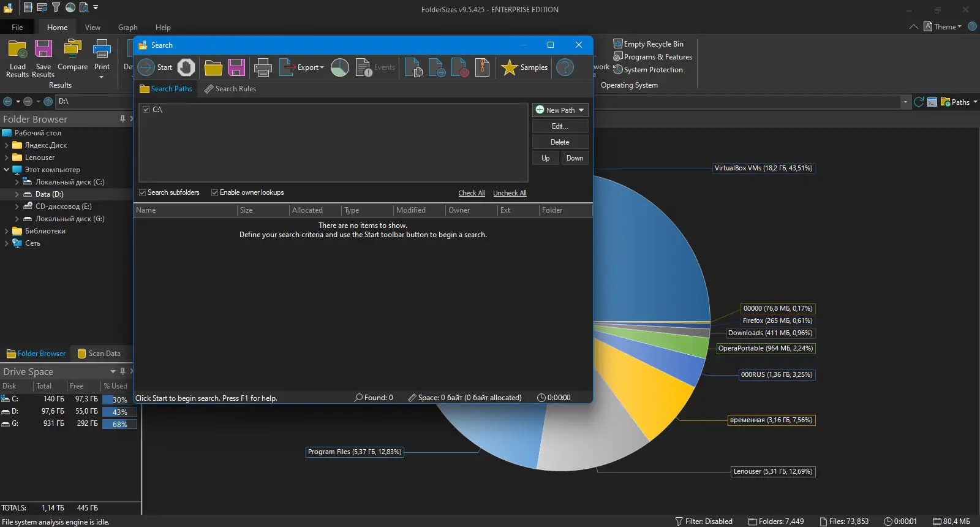This screenshot has height=527, width=980.
Task: Uncheck the C:\ search path checkbox
Action: point(146,110)
